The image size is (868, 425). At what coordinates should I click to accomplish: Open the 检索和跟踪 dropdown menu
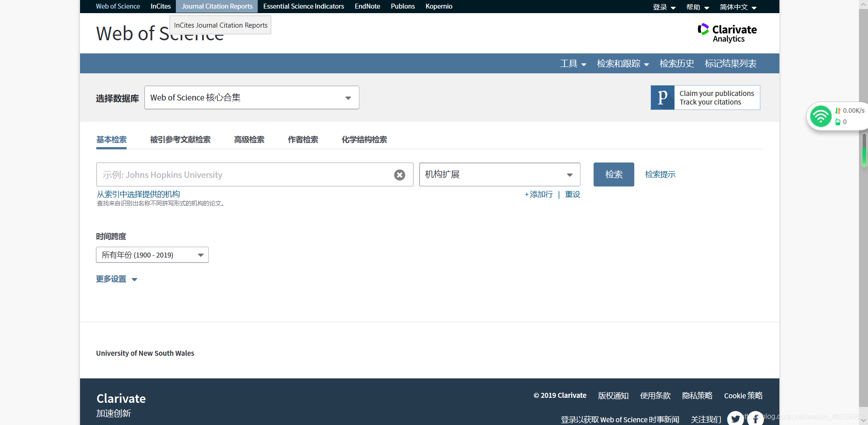coord(623,64)
